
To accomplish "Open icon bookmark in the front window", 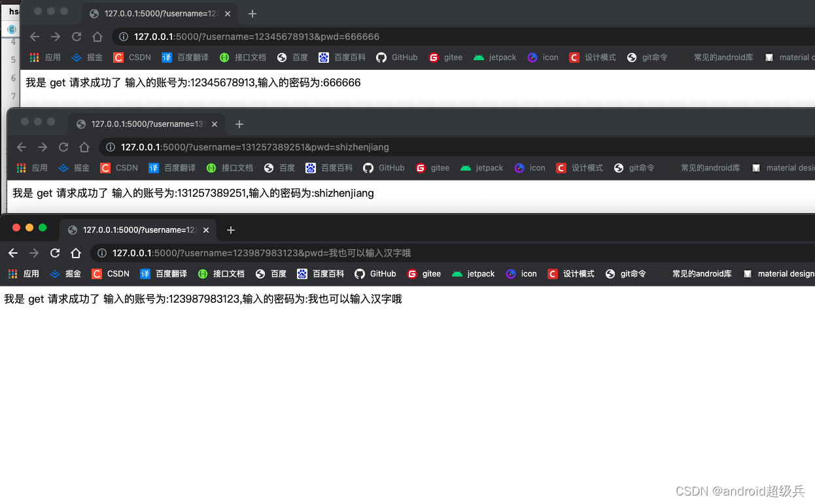I will coord(521,274).
